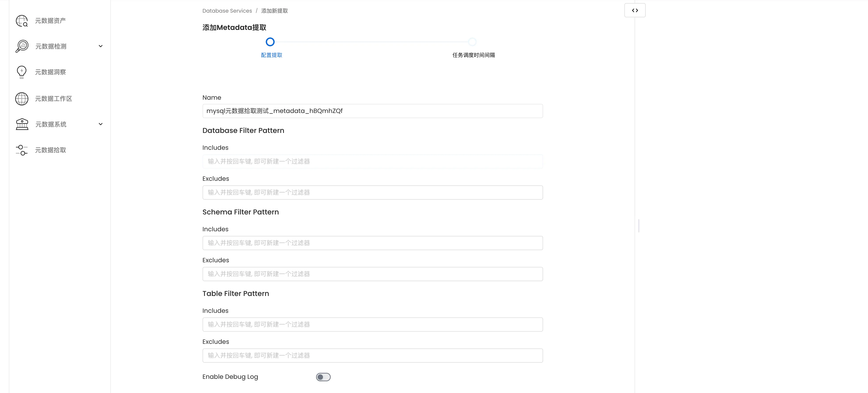Focus Schema Filter Pattern Includes field
This screenshot has height=393, width=868.
(x=372, y=243)
